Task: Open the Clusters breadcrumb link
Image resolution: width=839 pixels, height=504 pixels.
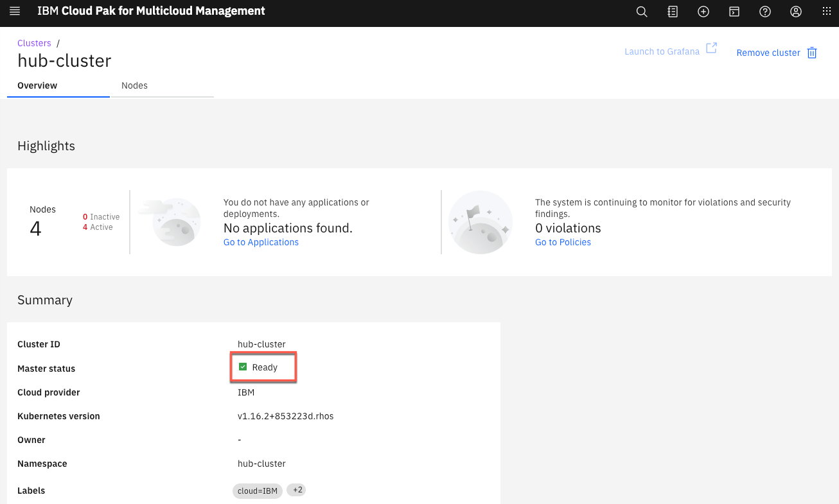Action: [34, 43]
